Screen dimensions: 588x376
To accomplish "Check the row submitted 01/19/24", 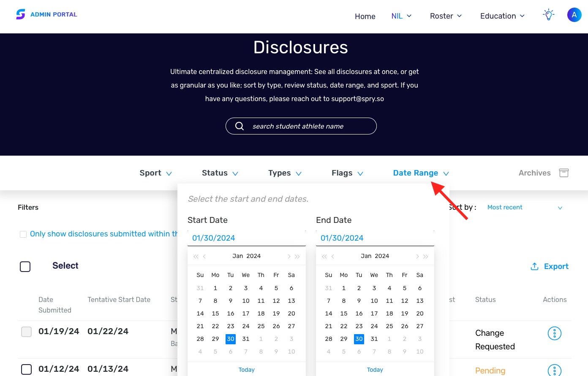I will pyautogui.click(x=27, y=332).
